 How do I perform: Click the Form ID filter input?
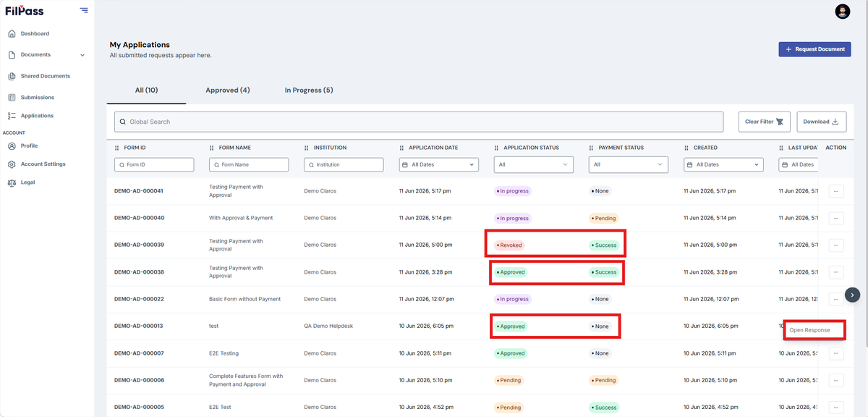(x=154, y=165)
